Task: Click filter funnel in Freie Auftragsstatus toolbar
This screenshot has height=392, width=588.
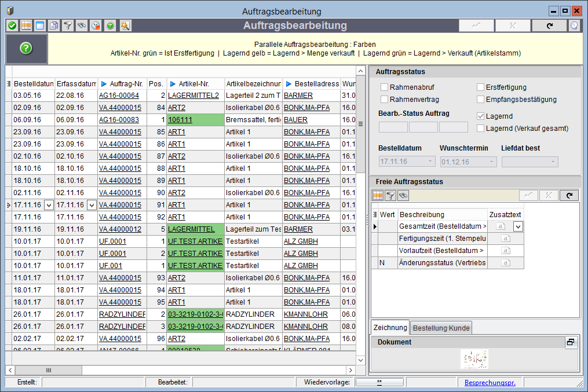Action: pyautogui.click(x=390, y=195)
